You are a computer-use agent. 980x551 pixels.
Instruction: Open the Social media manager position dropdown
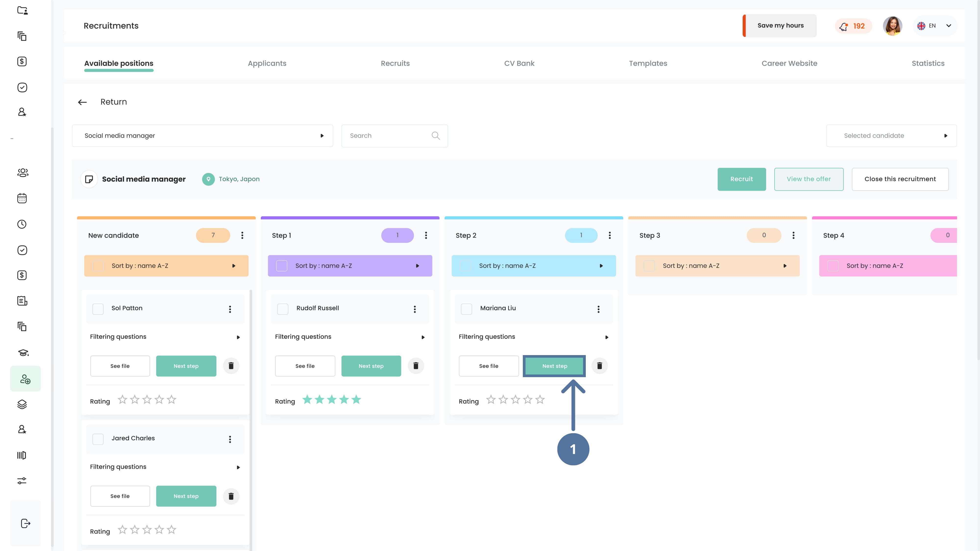tap(202, 136)
